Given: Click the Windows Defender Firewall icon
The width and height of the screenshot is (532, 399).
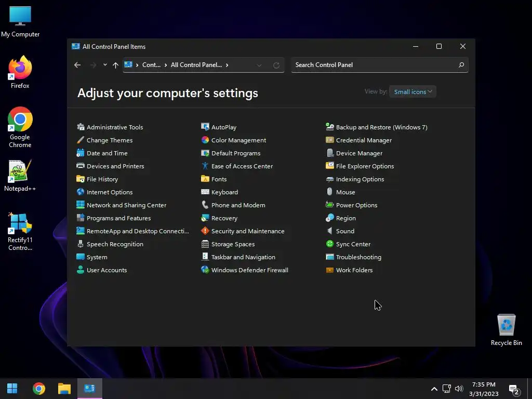Looking at the screenshot, I should click(205, 270).
